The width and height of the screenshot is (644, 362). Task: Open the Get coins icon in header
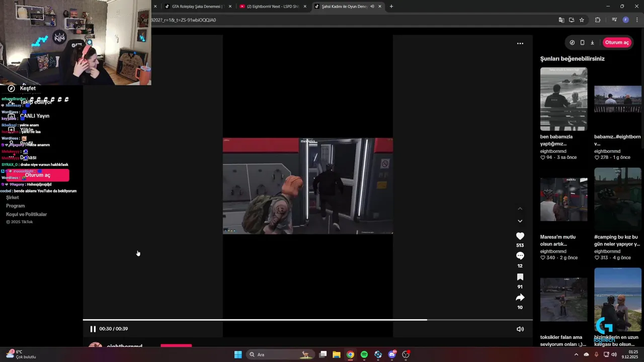click(572, 43)
